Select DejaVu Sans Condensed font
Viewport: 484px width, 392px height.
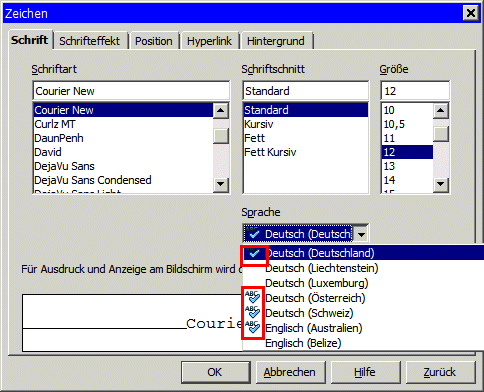[123, 180]
